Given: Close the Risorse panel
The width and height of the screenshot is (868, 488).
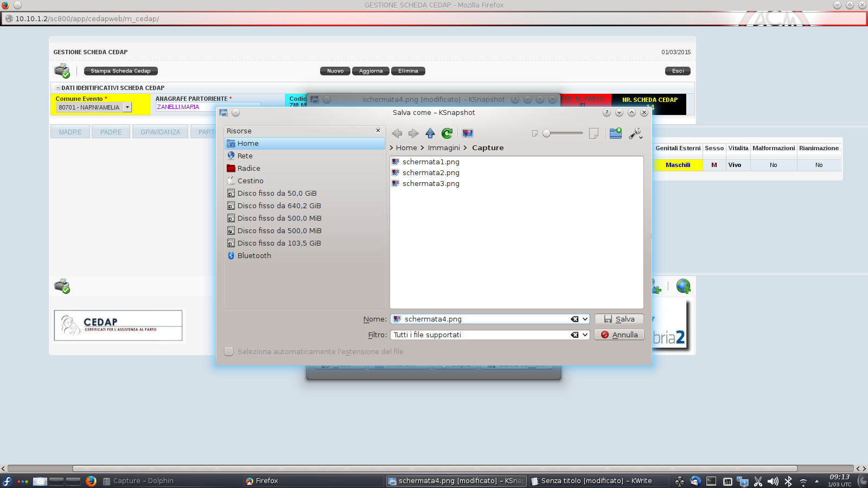Looking at the screenshot, I should pyautogui.click(x=378, y=131).
